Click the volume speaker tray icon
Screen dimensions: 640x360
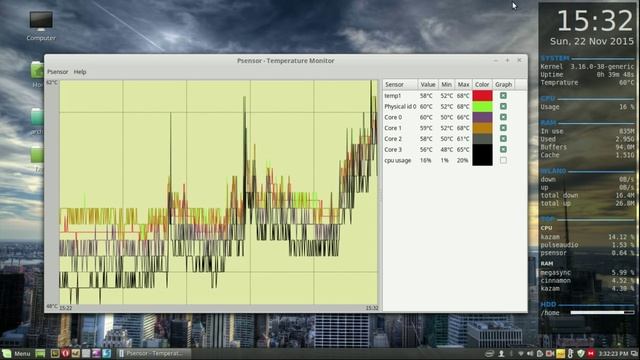pyautogui.click(x=530, y=353)
